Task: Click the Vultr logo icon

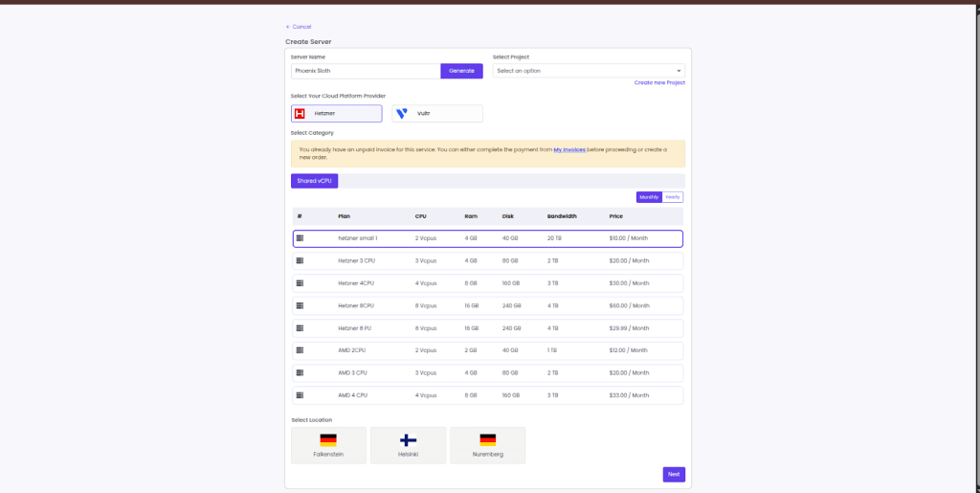Action: pyautogui.click(x=402, y=113)
